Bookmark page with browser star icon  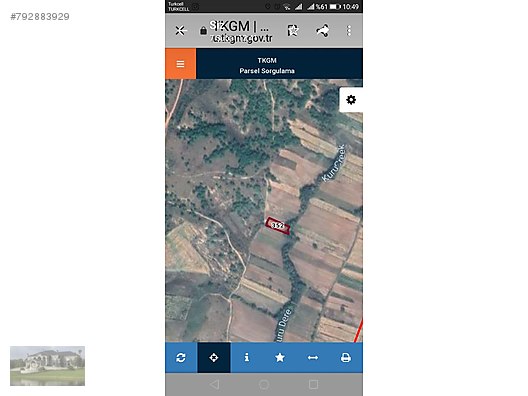tap(293, 31)
